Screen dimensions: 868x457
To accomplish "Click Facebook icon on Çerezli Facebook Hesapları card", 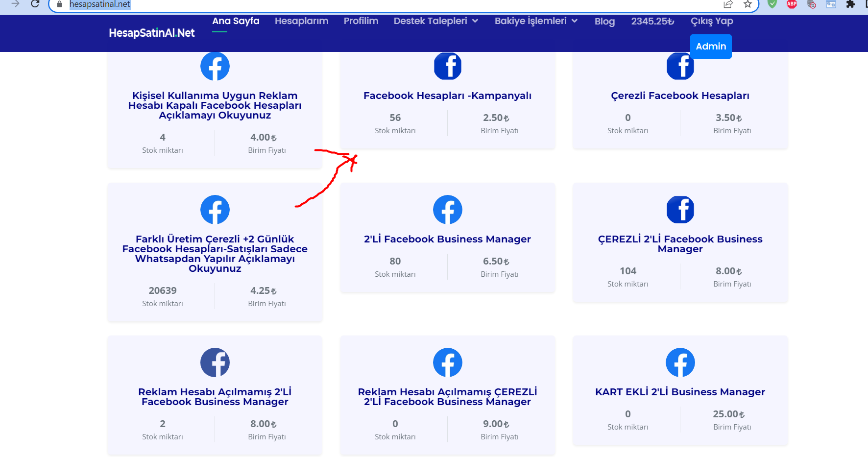I will [x=680, y=66].
